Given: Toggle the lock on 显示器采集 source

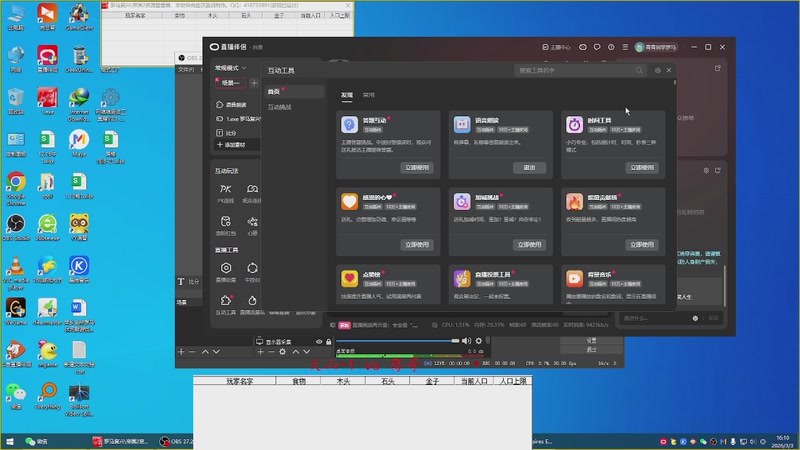Looking at the screenshot, I should pyautogui.click(x=329, y=342).
